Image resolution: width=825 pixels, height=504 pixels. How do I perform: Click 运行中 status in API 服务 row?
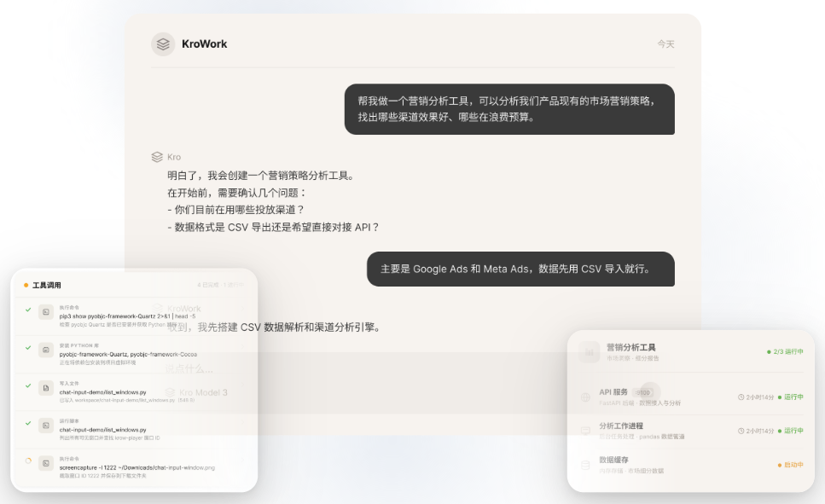tap(791, 397)
